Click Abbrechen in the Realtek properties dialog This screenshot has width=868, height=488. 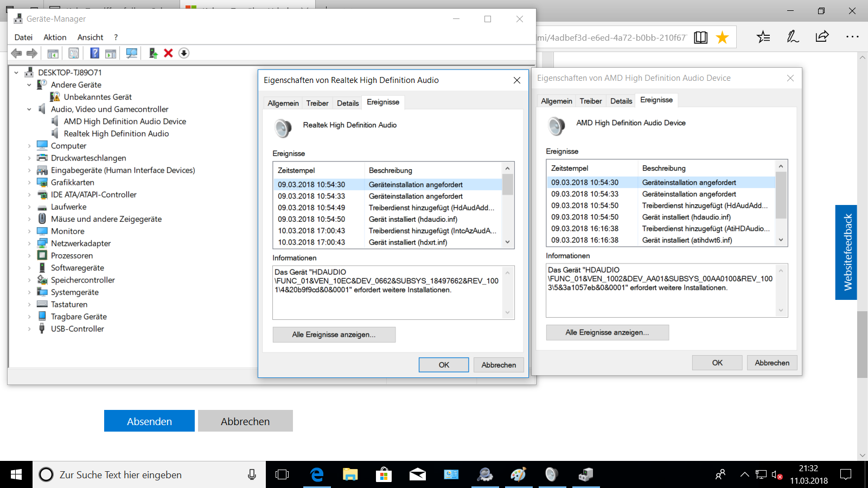pos(499,365)
